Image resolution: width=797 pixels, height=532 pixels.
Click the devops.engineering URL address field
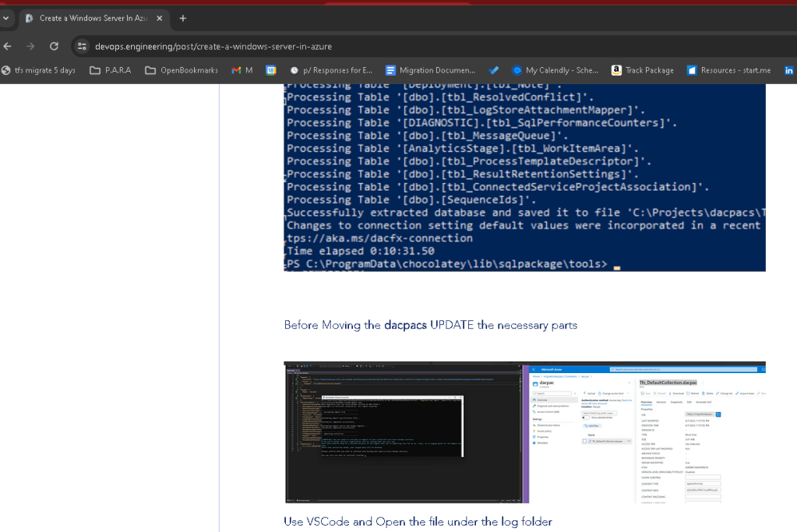pos(213,46)
